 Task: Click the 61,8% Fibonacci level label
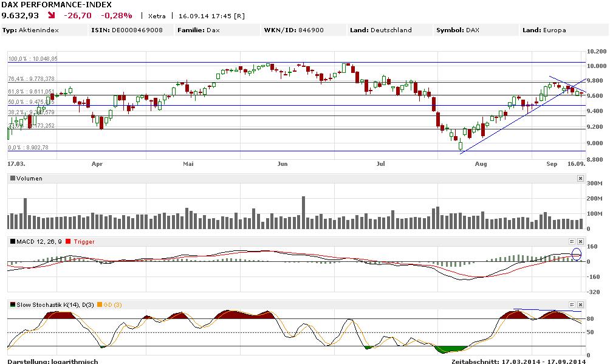[31, 92]
